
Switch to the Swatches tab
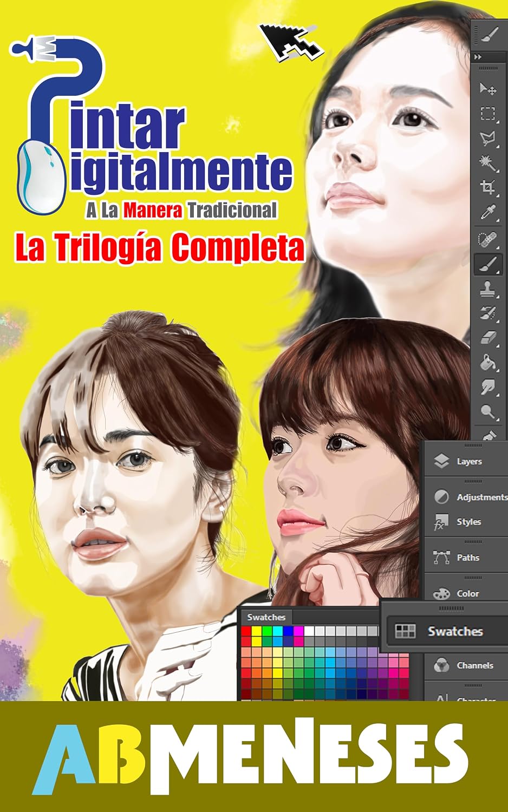click(266, 617)
